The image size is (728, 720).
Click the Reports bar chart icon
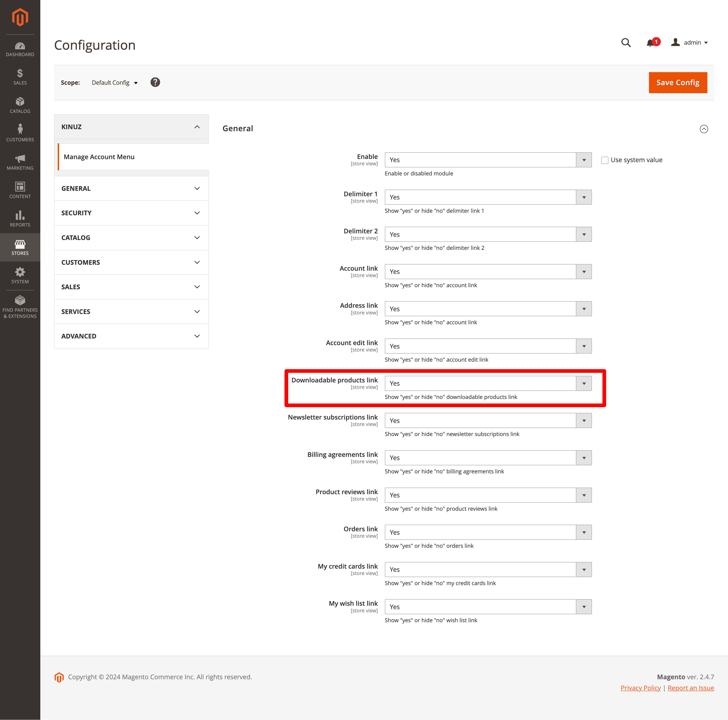(x=20, y=219)
